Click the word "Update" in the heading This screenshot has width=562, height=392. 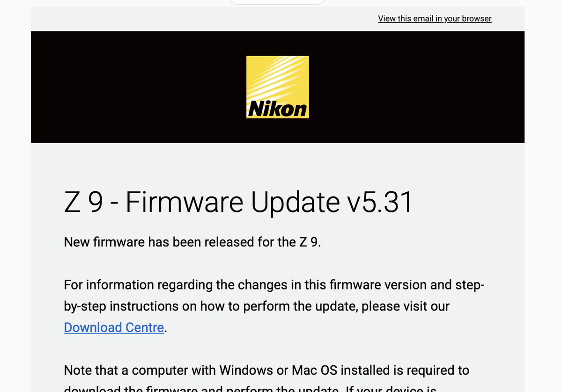pos(295,202)
